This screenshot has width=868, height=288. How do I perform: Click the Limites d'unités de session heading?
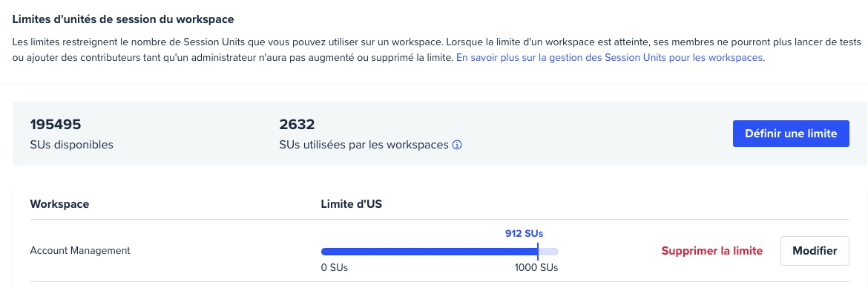[123, 19]
